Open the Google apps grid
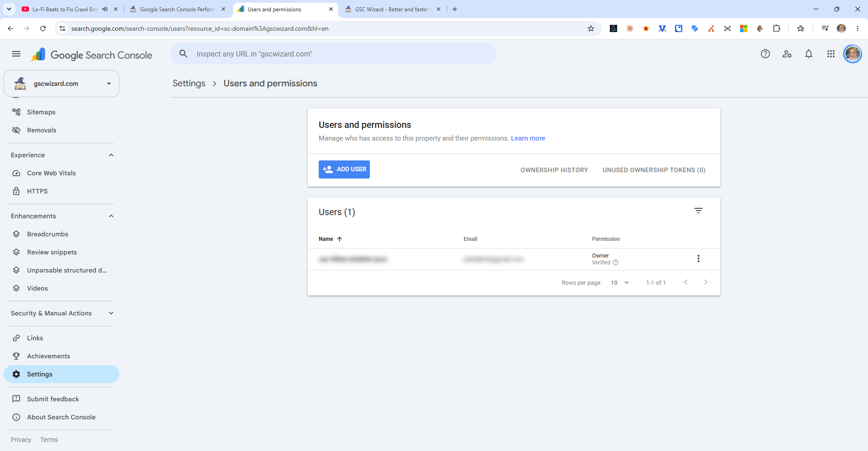868x451 pixels. (831, 54)
